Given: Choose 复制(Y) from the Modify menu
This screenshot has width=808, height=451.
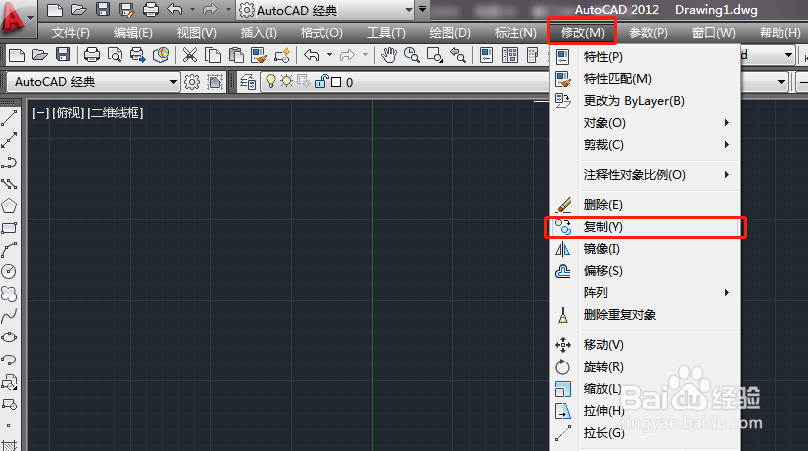Looking at the screenshot, I should coord(644,227).
